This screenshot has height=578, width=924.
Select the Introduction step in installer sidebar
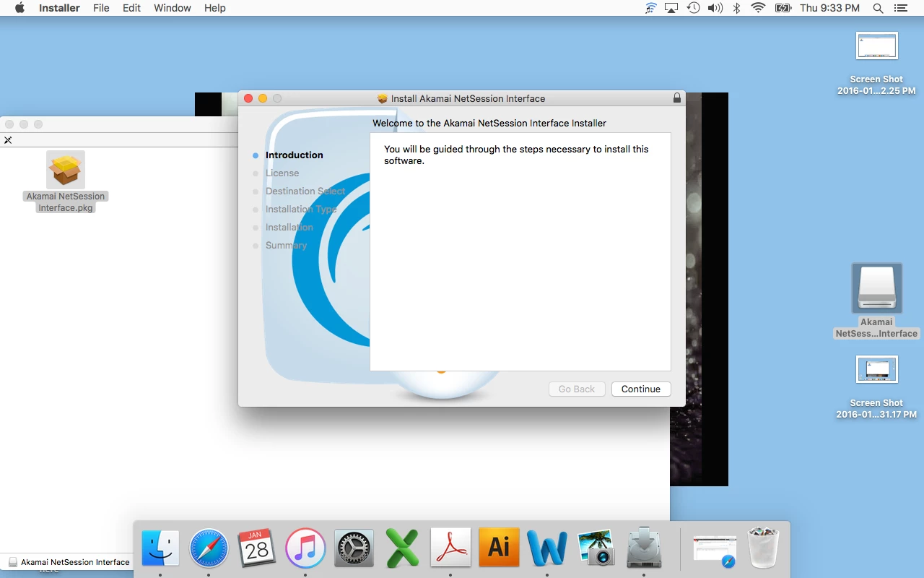click(294, 155)
